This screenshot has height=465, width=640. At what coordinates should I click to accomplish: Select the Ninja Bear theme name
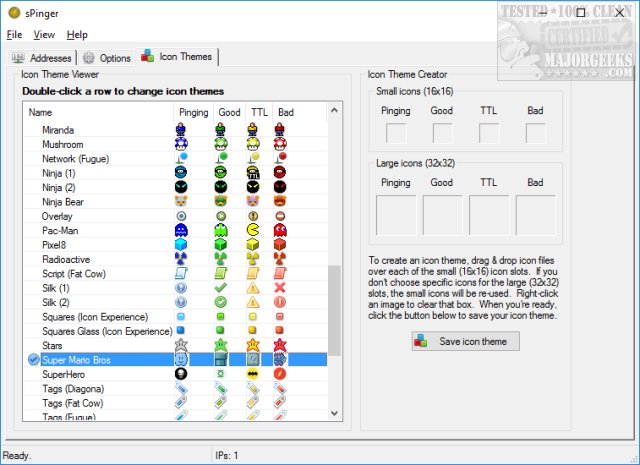click(63, 202)
